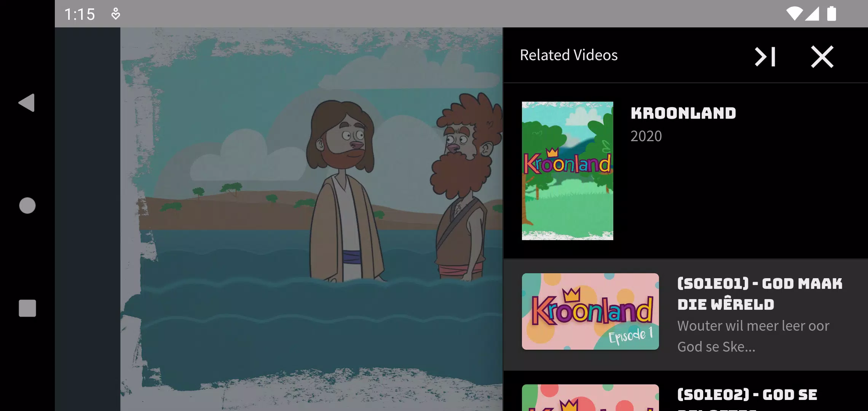868x411 pixels.
Task: Close the Related Videos panel
Action: coord(822,57)
